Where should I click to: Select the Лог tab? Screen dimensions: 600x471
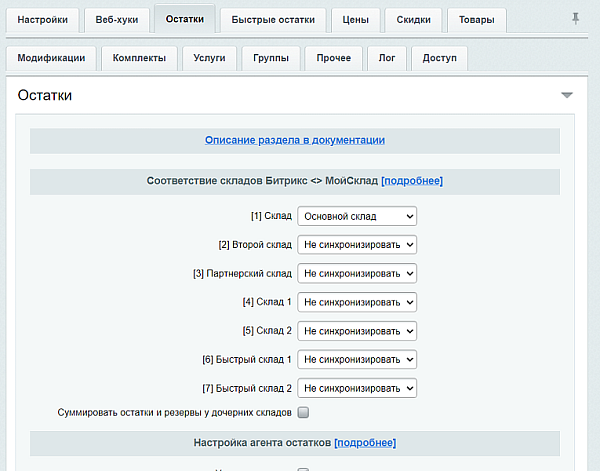click(x=387, y=59)
